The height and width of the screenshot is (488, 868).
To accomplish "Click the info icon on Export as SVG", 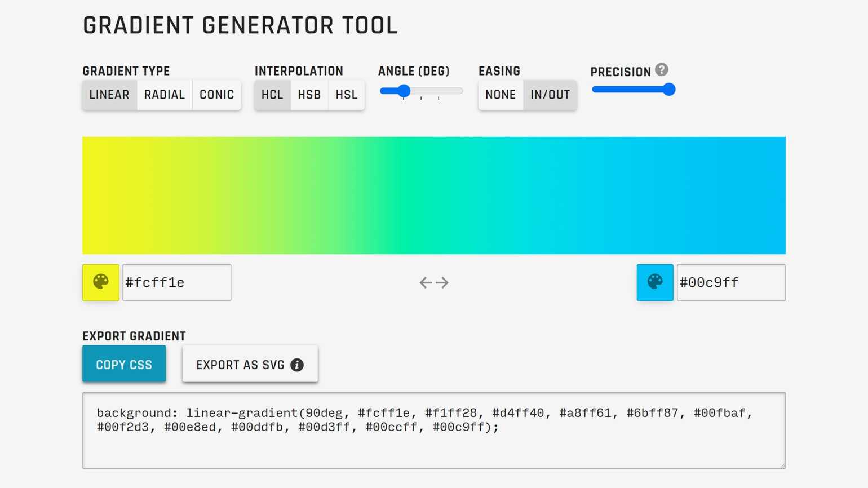I will tap(297, 365).
